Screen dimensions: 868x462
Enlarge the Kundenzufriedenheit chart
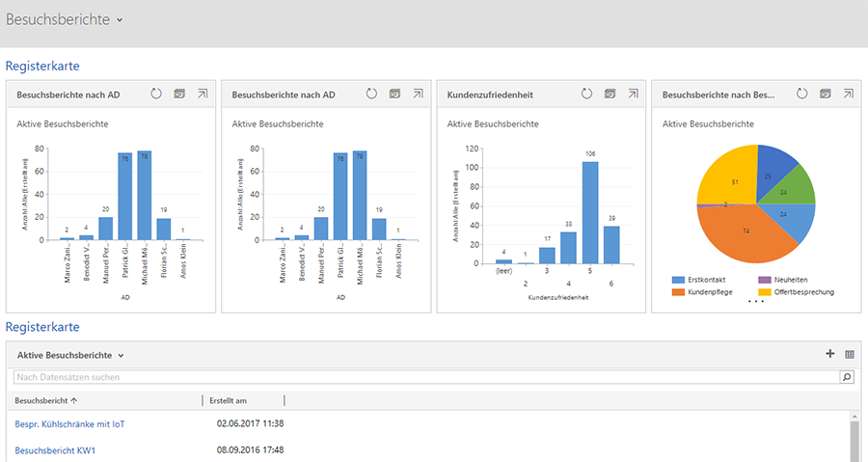pyautogui.click(x=634, y=95)
